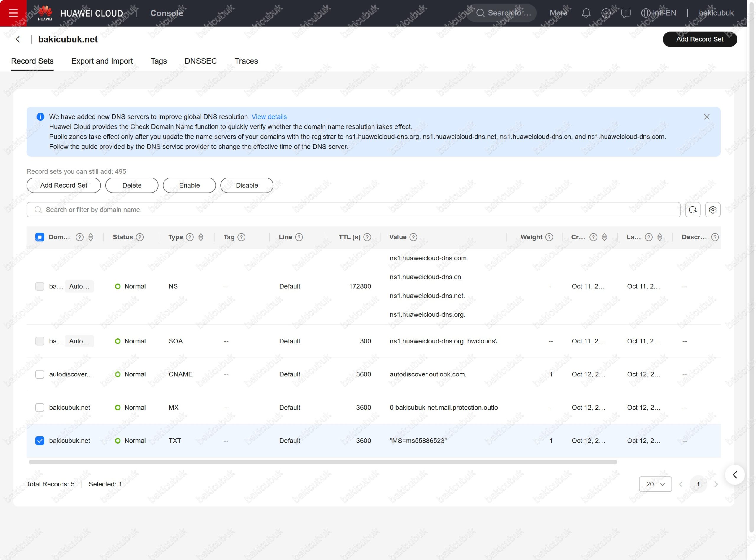The height and width of the screenshot is (560, 756).
Task: Switch to the DNSSEC tab
Action: point(201,61)
